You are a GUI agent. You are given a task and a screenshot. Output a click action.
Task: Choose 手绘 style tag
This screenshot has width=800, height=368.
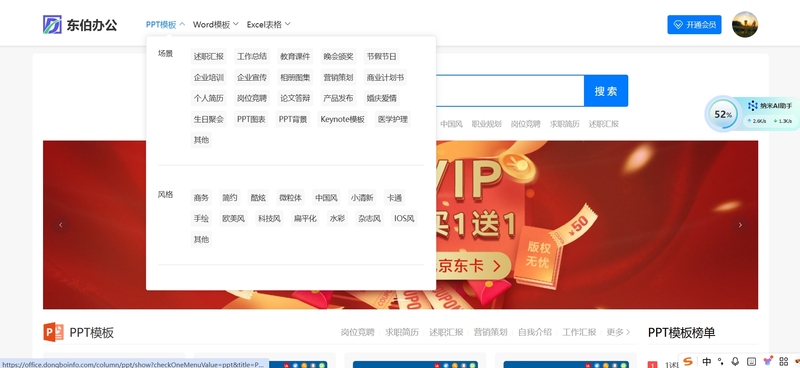pos(201,218)
